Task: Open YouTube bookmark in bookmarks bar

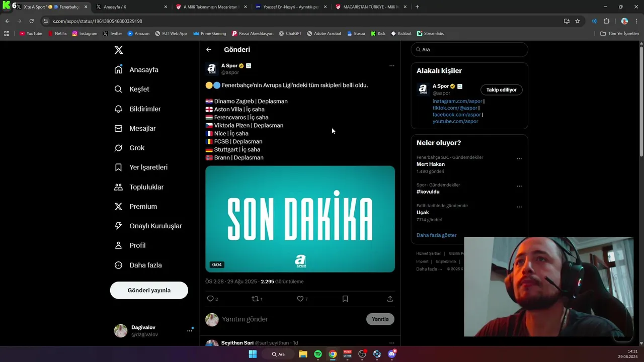Action: coord(31,34)
